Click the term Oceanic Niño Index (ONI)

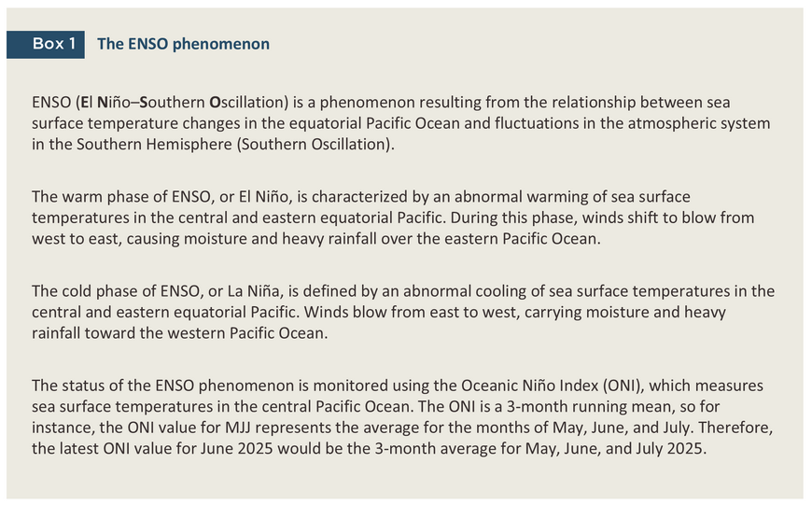coord(552,386)
